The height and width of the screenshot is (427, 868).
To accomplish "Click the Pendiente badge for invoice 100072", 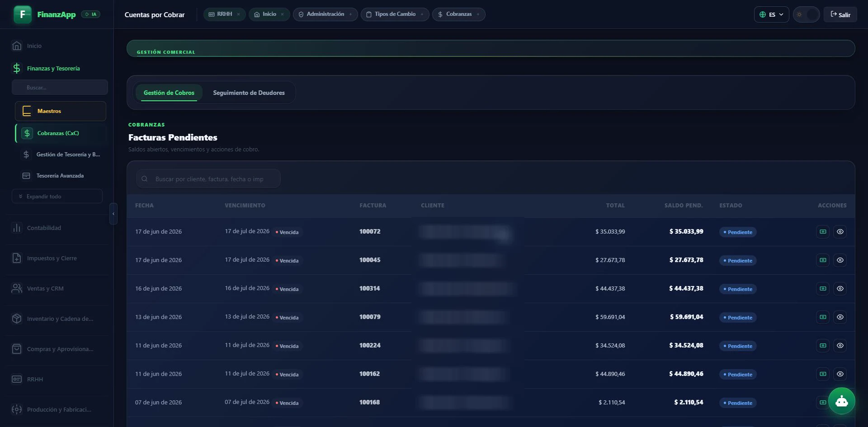I will pyautogui.click(x=738, y=232).
